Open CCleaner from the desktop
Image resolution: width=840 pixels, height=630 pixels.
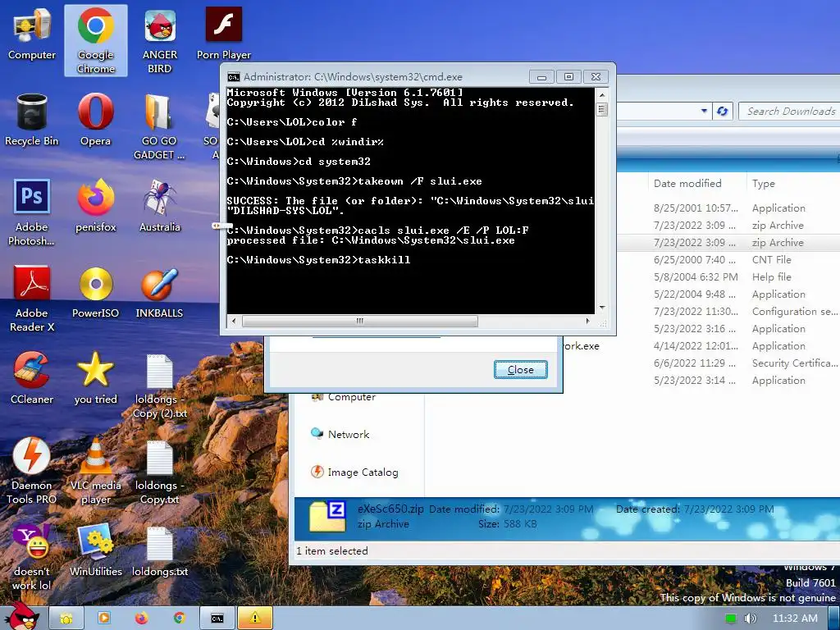(32, 378)
